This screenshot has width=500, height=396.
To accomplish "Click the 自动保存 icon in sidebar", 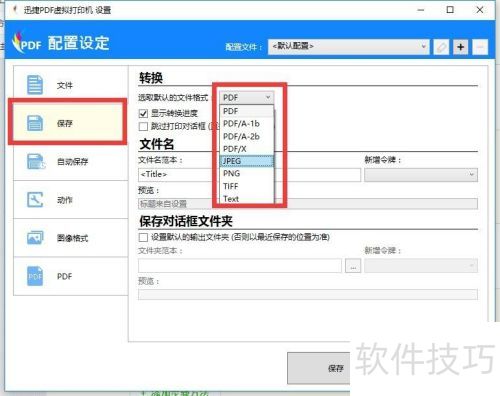I will pyautogui.click(x=36, y=162).
